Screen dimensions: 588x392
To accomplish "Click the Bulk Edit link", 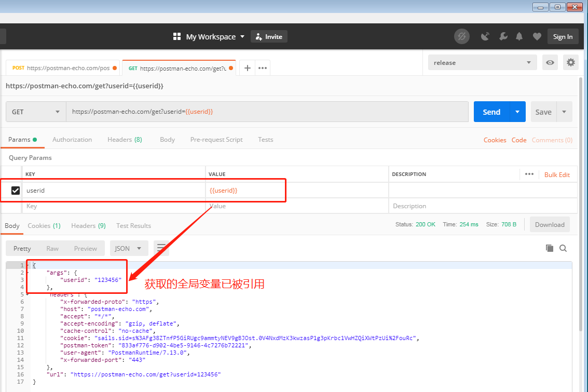I will (x=557, y=175).
